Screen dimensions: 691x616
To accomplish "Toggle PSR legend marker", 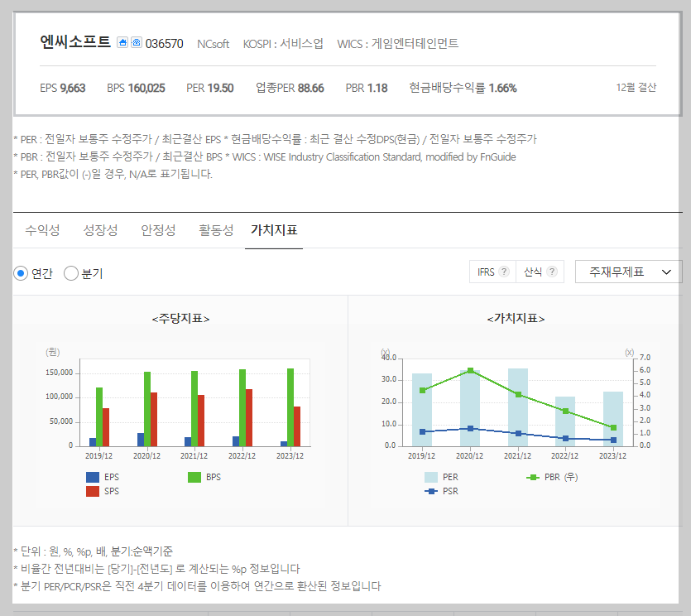I will pyautogui.click(x=431, y=491).
